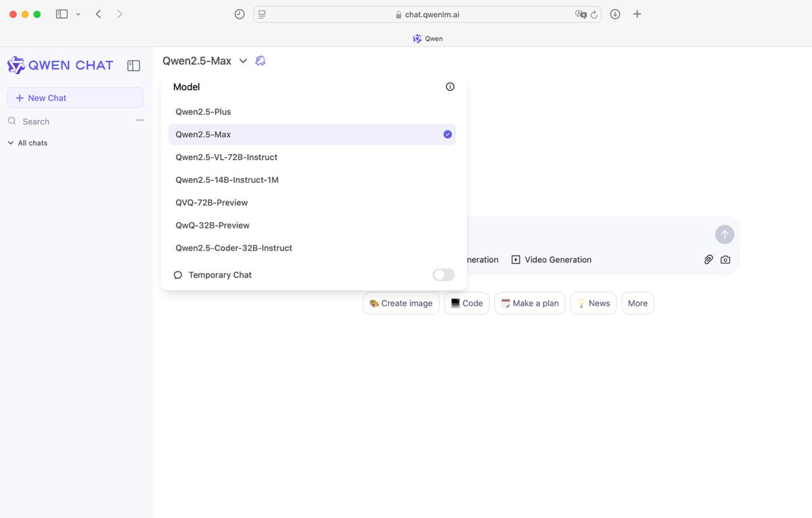Collapse the All chats section
Image resolution: width=812 pixels, height=518 pixels.
click(11, 143)
